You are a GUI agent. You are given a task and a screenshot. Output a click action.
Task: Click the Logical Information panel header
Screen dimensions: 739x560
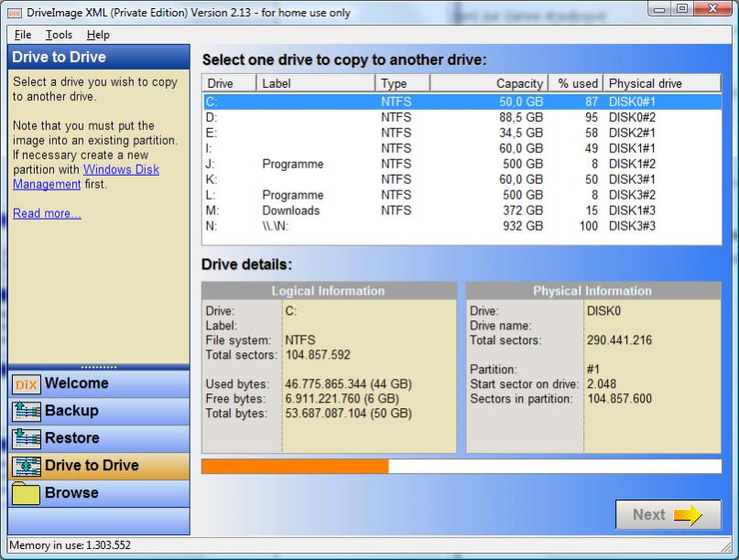pos(329,291)
